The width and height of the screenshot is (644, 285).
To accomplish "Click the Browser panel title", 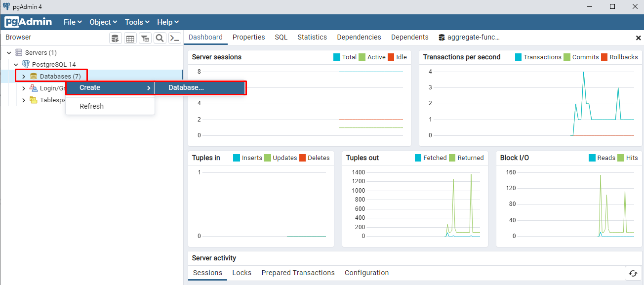I will point(18,38).
